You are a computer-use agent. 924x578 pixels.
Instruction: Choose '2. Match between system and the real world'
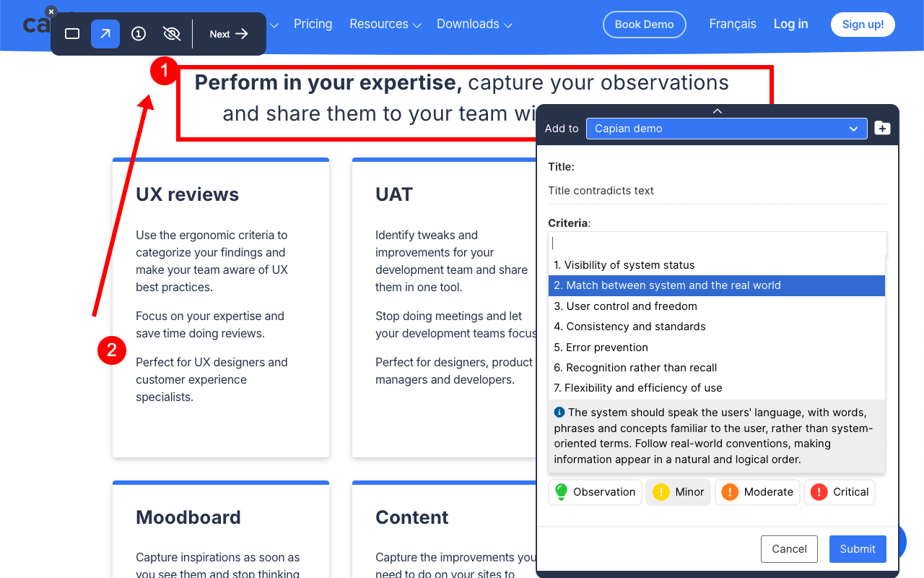click(x=717, y=285)
